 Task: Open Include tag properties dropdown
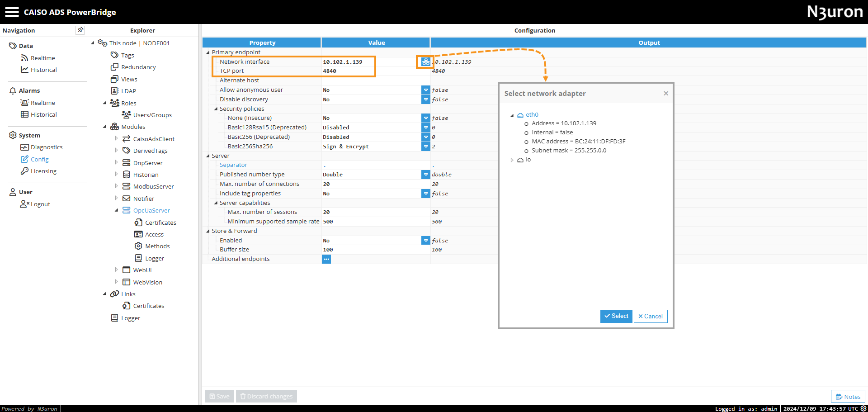coord(425,194)
